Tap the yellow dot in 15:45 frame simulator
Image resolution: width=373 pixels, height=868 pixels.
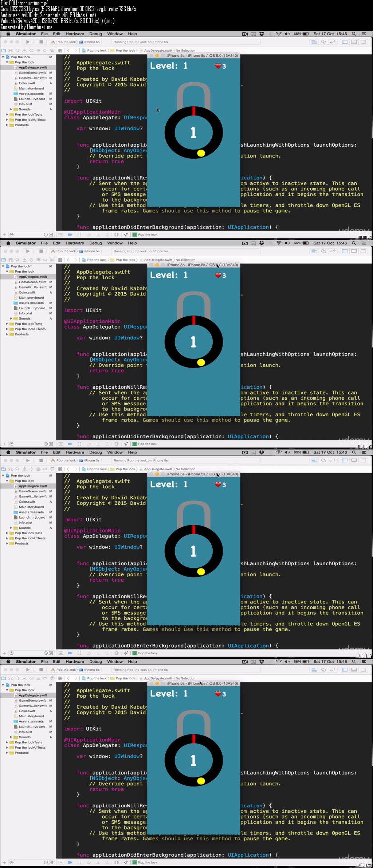(x=201, y=153)
